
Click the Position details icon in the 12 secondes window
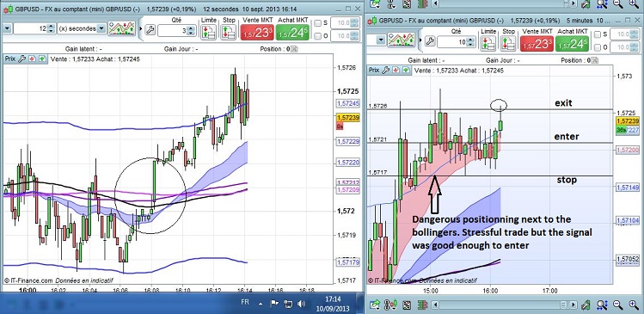point(295,49)
